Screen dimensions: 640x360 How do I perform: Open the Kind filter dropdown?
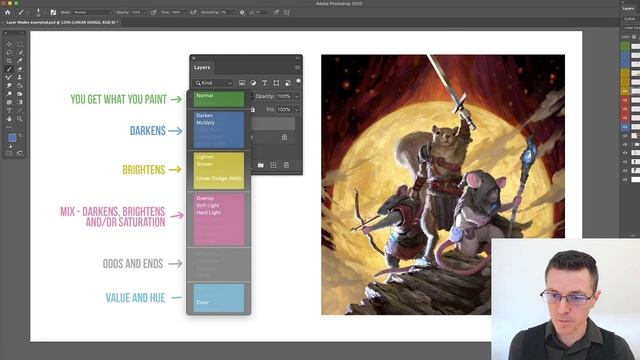(x=213, y=83)
